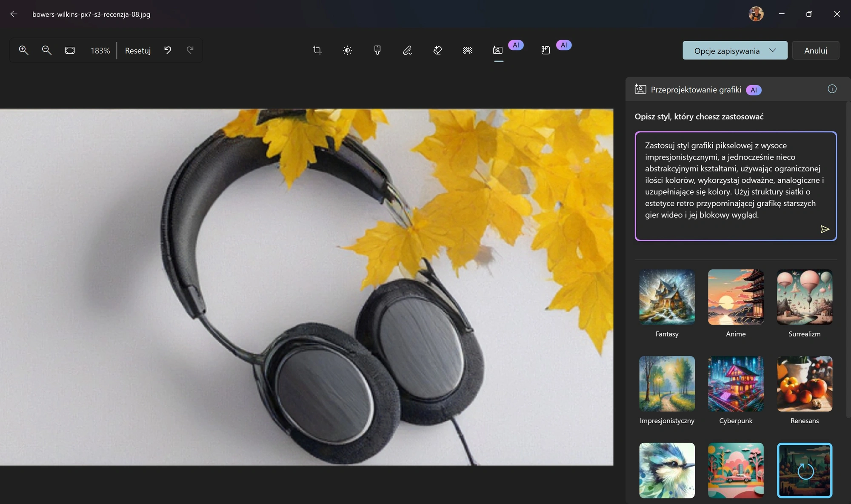Click the file name bowers-wilkins-px7-s3-recenzja-08.jpg
Image resolution: width=851 pixels, height=504 pixels.
[91, 14]
